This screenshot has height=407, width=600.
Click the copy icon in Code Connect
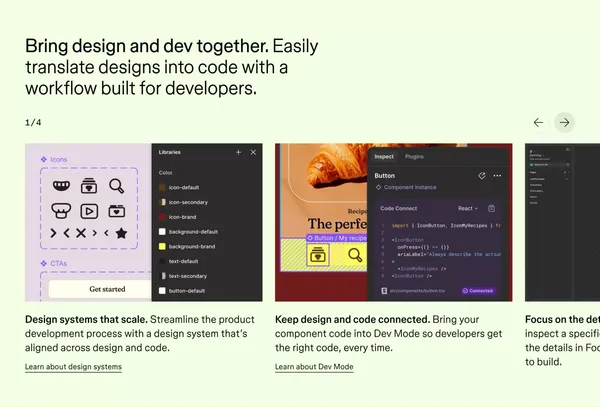pyautogui.click(x=491, y=208)
